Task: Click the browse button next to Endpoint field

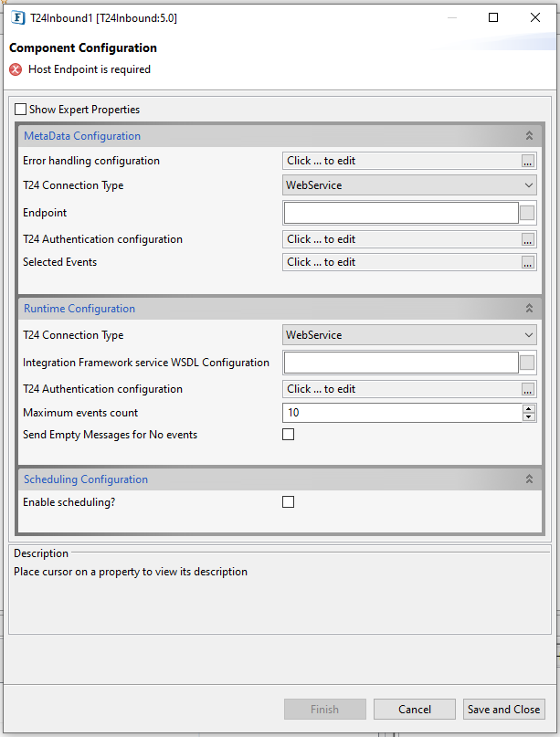Action: pyautogui.click(x=527, y=213)
